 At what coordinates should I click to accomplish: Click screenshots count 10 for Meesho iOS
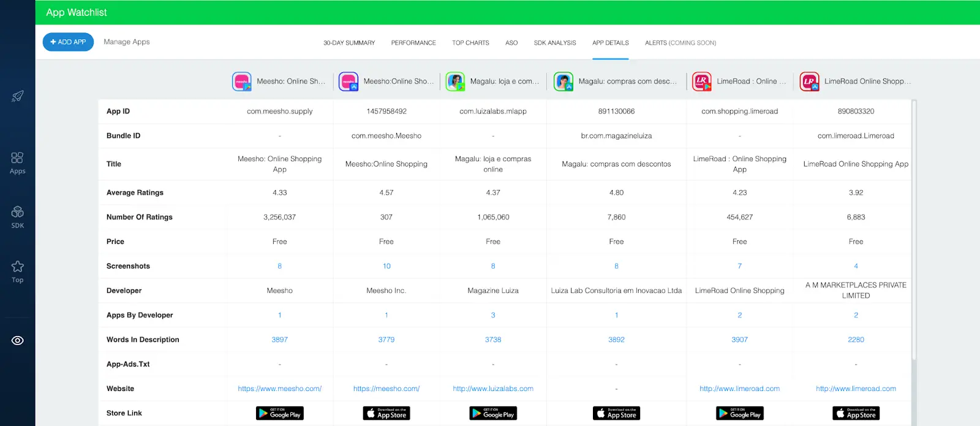pyautogui.click(x=386, y=266)
